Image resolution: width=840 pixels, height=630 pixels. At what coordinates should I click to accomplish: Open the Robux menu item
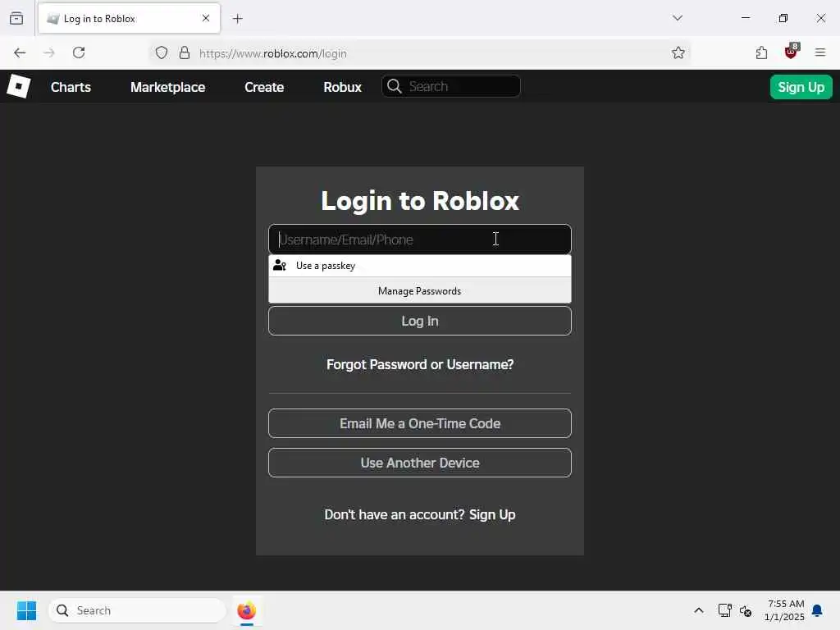point(342,87)
